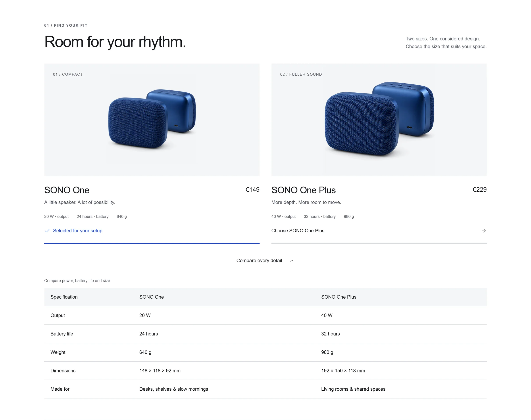Screen dimensions: 531x420
Task: Click the 32 hours · battery spec
Action: click(x=320, y=216)
